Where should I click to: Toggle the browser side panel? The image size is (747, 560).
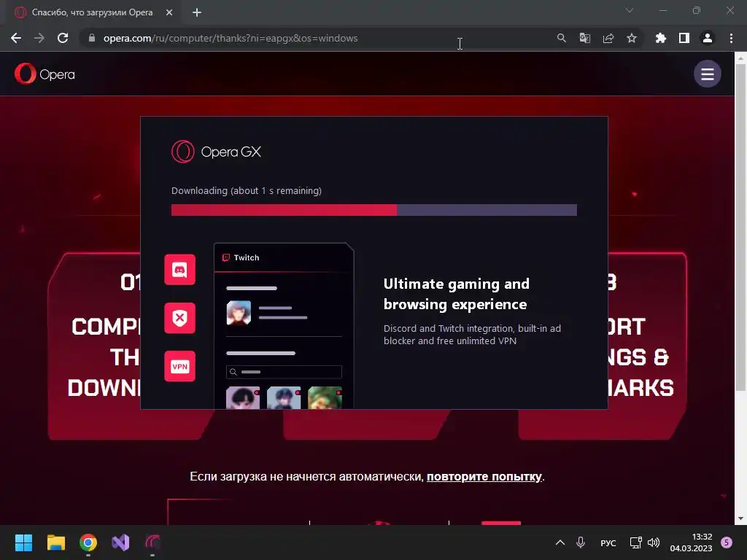(x=684, y=38)
